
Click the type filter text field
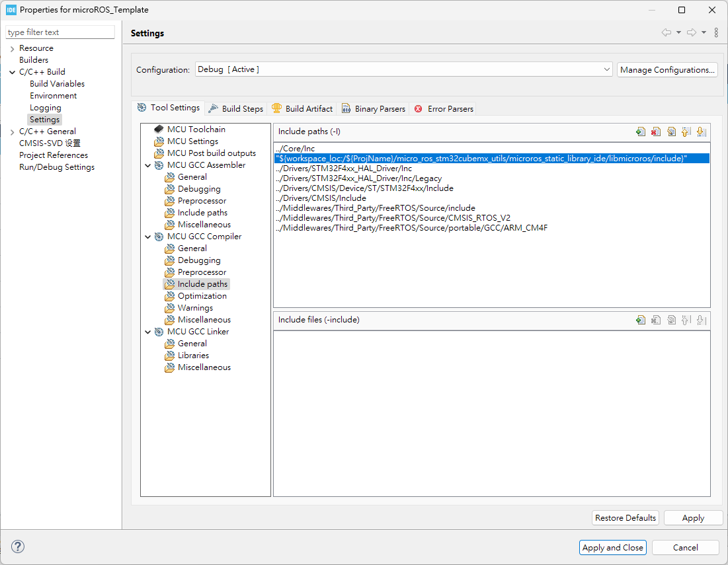tap(60, 31)
